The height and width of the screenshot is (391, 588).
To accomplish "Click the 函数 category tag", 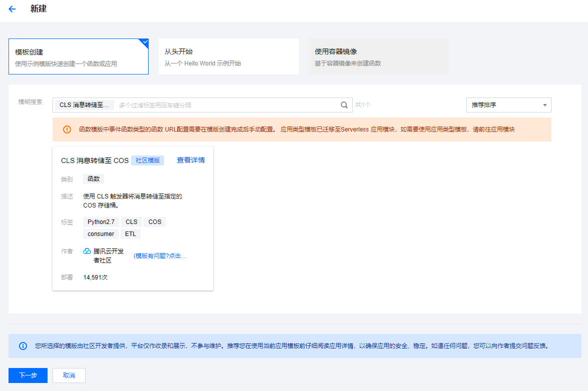I will point(94,179).
